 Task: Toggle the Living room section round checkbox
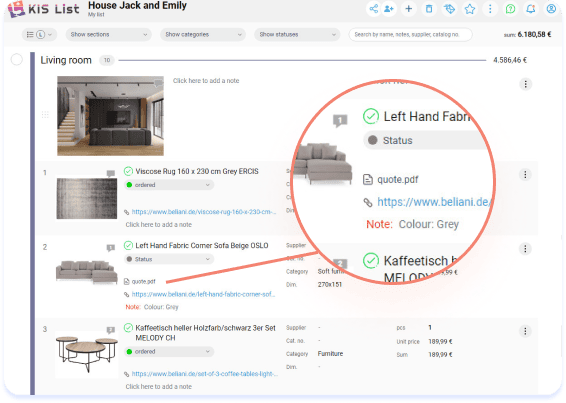17,60
